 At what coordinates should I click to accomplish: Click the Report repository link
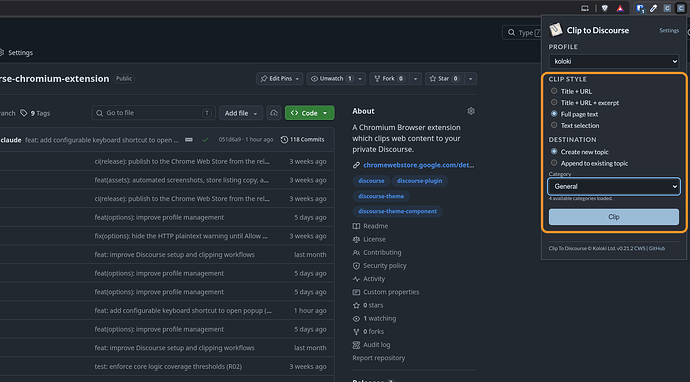378,358
